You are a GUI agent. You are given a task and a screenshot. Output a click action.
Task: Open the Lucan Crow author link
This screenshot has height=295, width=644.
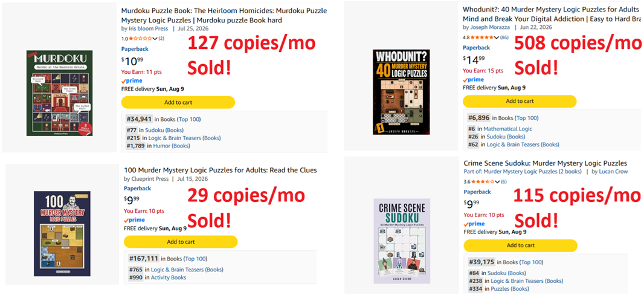click(613, 171)
